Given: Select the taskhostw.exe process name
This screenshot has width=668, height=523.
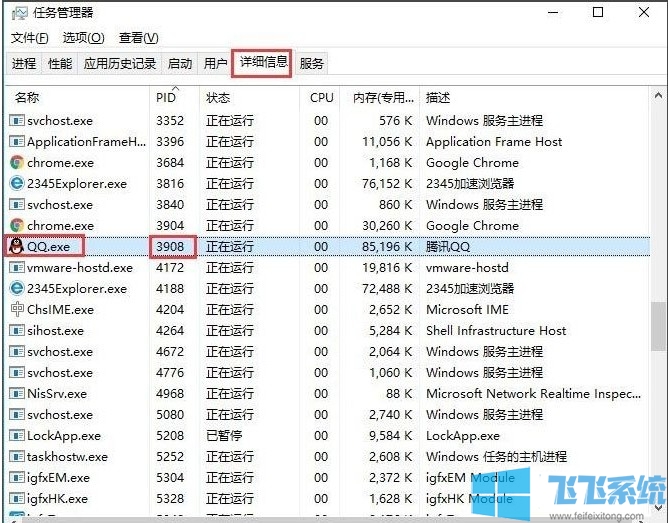Looking at the screenshot, I should tap(67, 457).
